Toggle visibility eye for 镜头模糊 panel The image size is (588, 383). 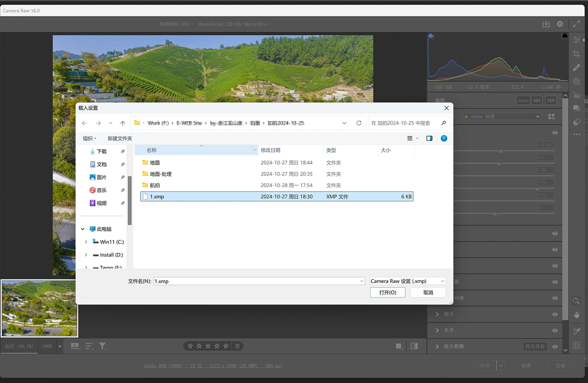click(x=555, y=347)
